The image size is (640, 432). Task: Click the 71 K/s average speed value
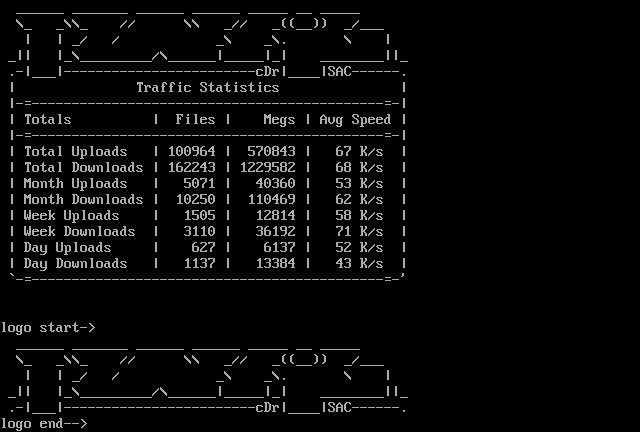click(360, 232)
